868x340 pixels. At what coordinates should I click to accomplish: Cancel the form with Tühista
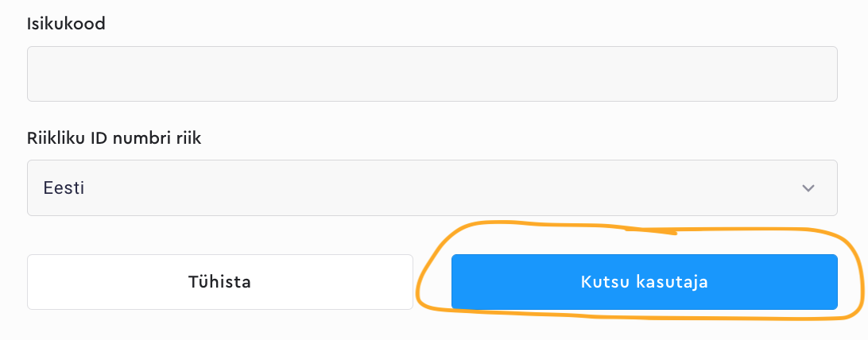(220, 282)
